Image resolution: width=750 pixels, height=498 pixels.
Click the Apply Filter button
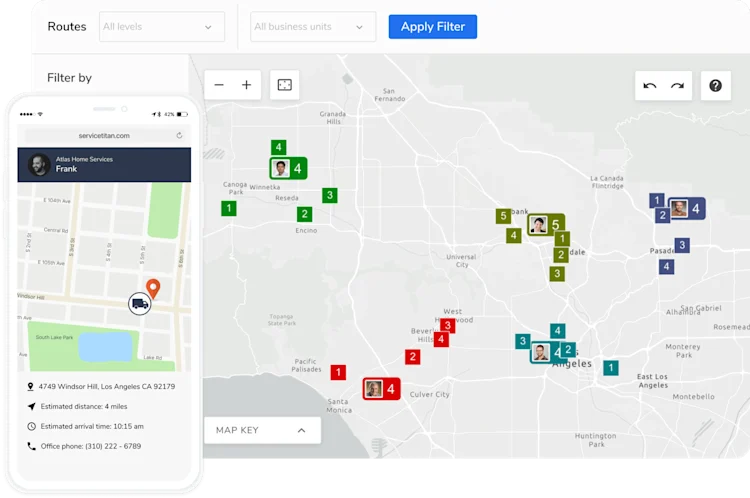coord(432,27)
